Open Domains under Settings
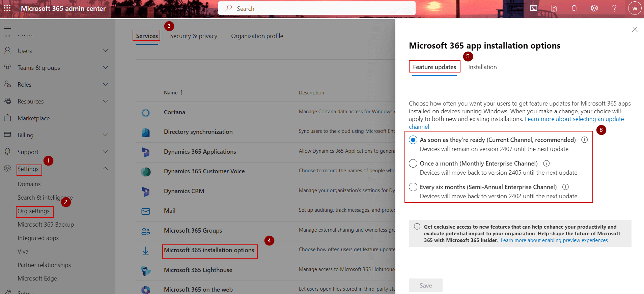This screenshot has height=294, width=644. [29, 184]
